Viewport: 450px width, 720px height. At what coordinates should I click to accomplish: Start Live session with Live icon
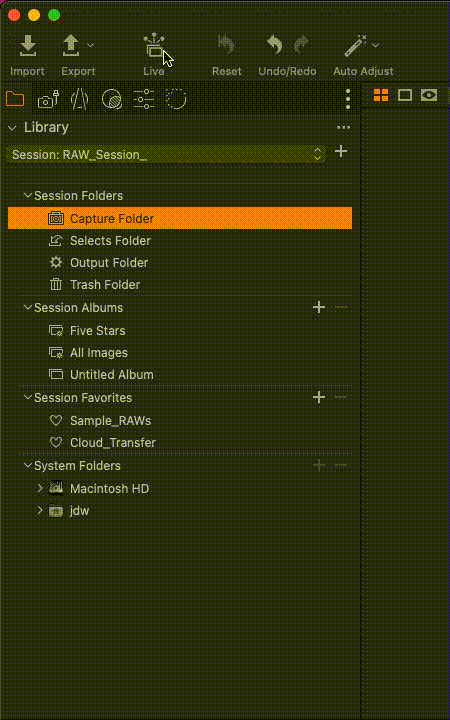(154, 46)
